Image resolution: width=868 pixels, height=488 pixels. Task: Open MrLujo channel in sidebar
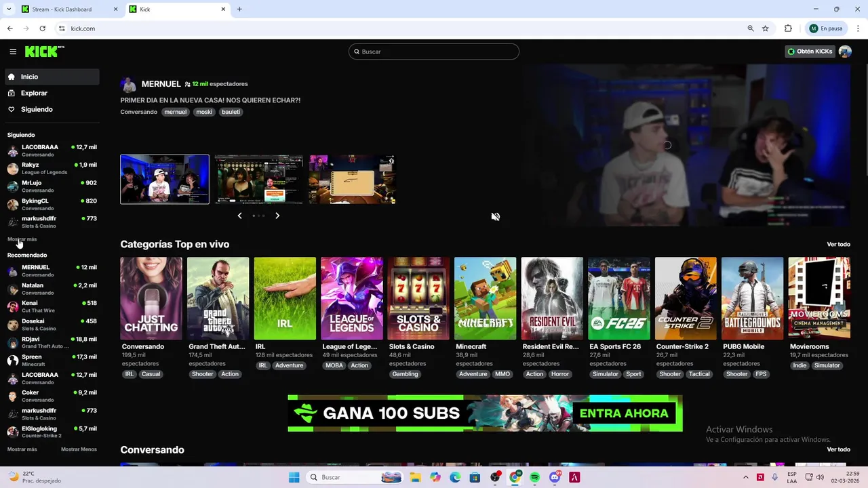tap(52, 186)
